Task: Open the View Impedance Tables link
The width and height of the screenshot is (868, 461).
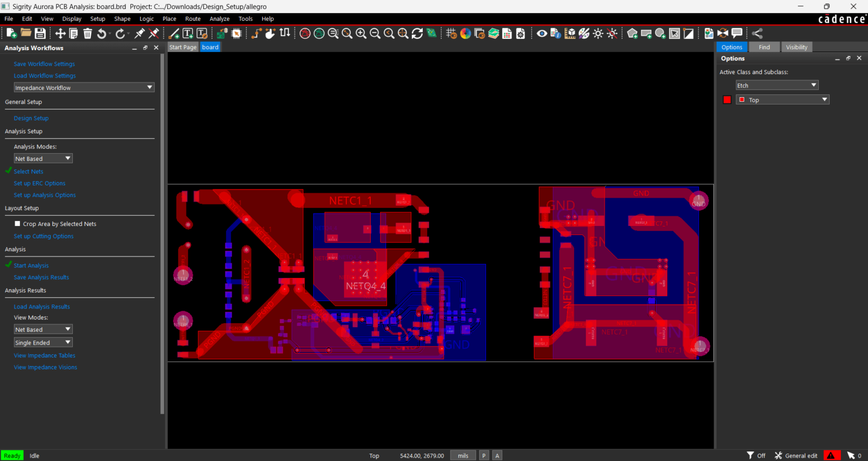Action: coord(44,355)
